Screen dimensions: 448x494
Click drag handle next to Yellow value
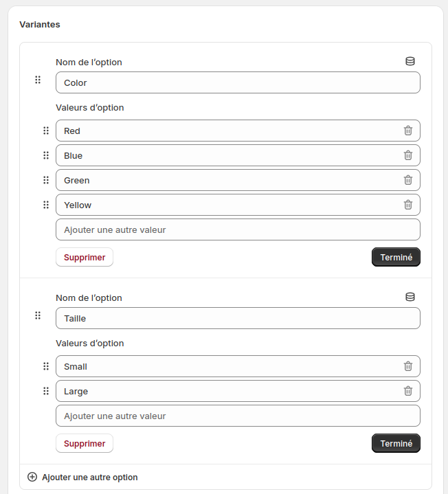46,205
